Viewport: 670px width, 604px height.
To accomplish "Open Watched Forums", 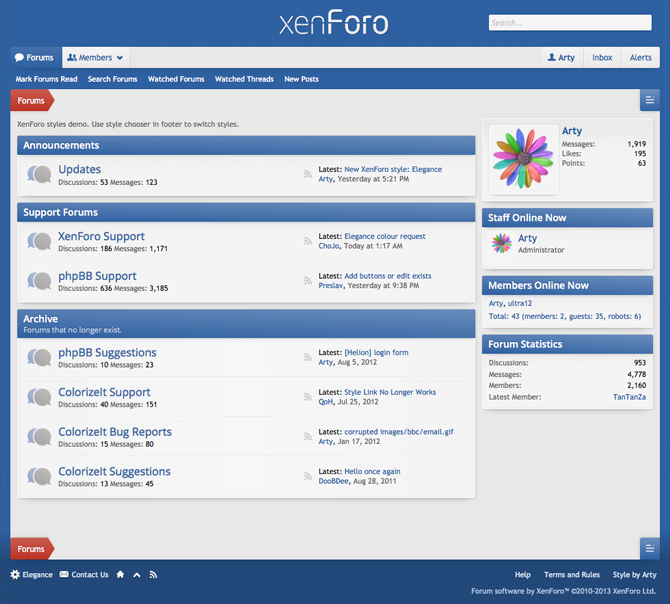I will click(176, 79).
